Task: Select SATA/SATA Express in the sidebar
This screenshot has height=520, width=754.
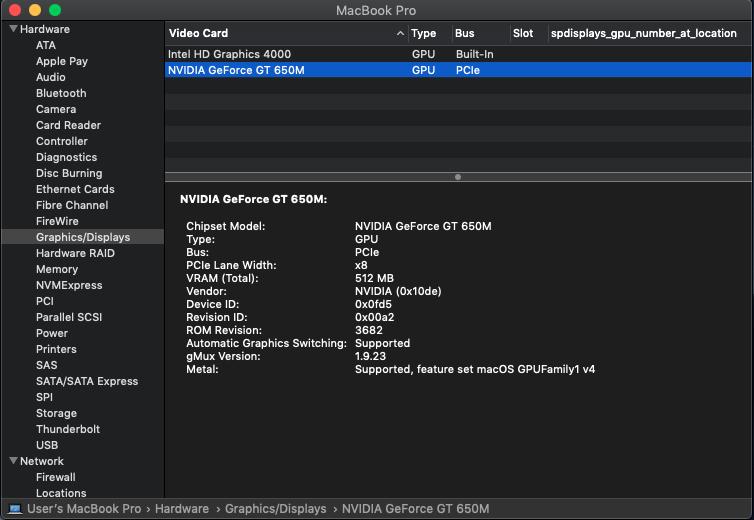Action: point(87,381)
